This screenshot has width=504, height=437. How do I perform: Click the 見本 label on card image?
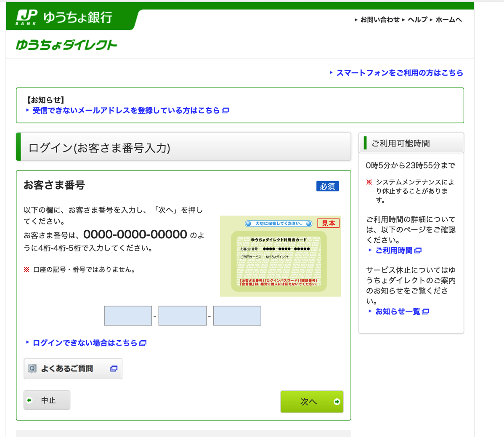pyautogui.click(x=329, y=223)
